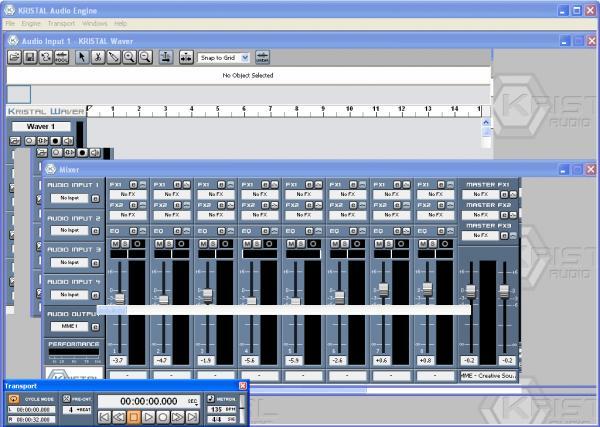The height and width of the screenshot is (427, 600).
Task: Open FX1 'No FX' slot on first channel
Action: coord(127,195)
